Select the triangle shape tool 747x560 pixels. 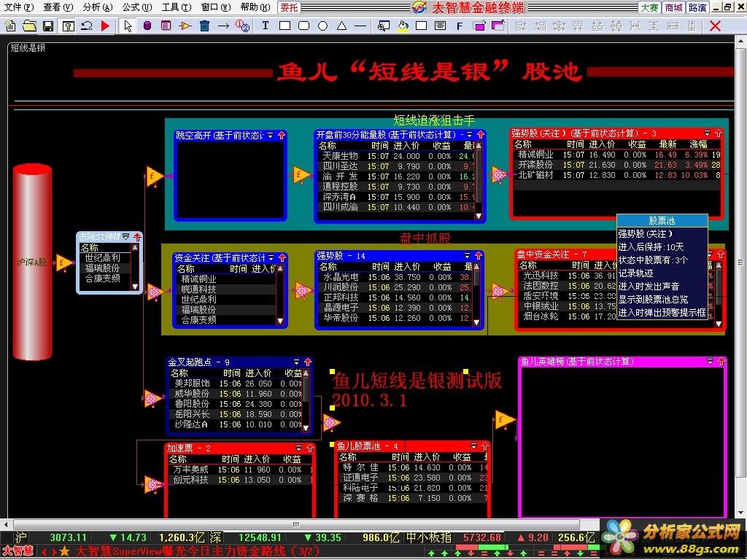click(341, 26)
